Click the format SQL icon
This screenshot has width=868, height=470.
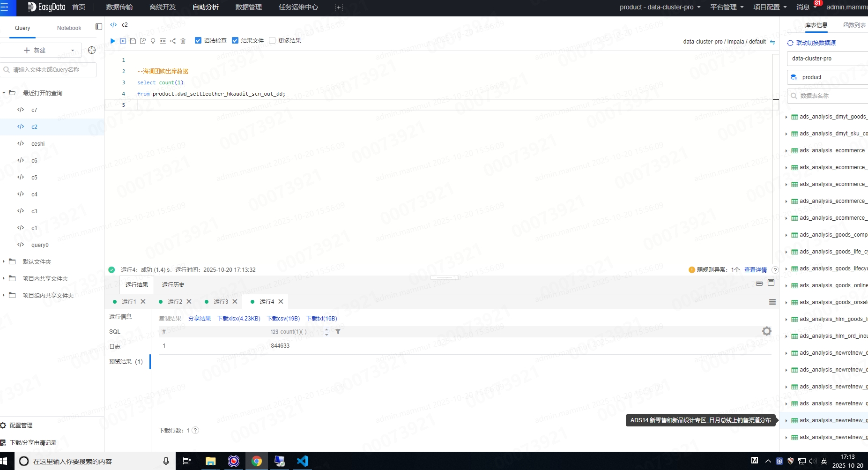163,41
